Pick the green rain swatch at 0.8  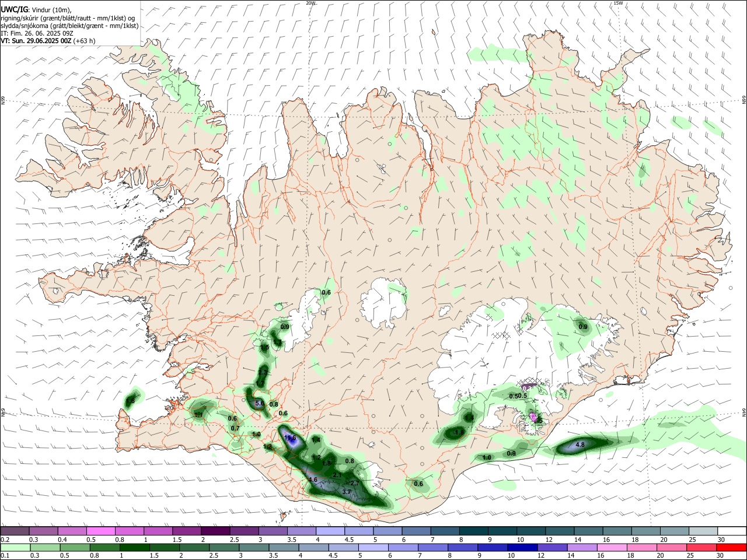[x=105, y=548]
